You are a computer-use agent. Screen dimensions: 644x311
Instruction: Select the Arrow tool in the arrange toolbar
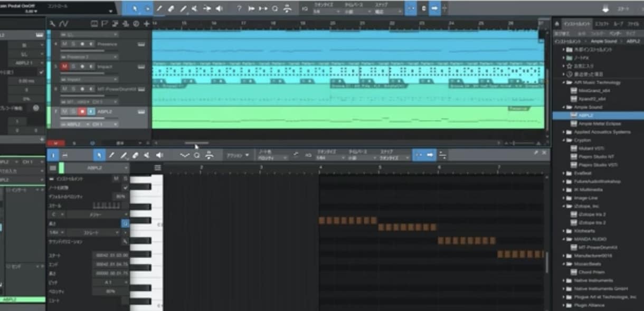click(134, 8)
